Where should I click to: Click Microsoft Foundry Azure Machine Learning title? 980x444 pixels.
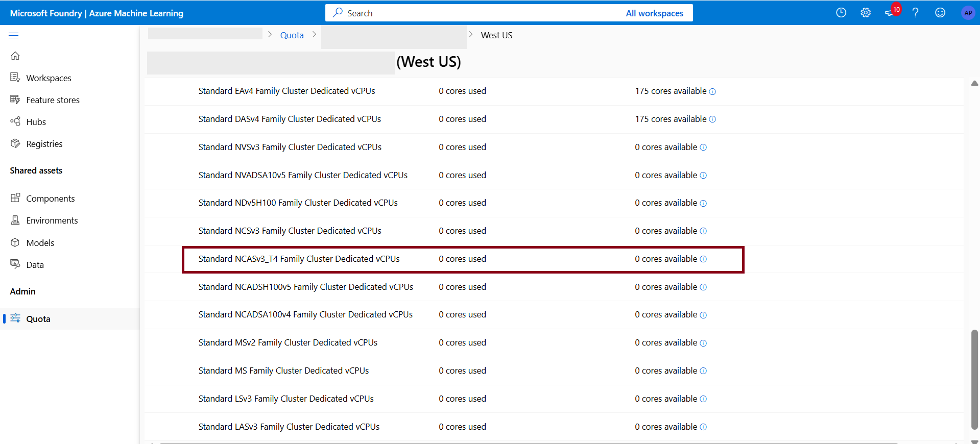97,13
